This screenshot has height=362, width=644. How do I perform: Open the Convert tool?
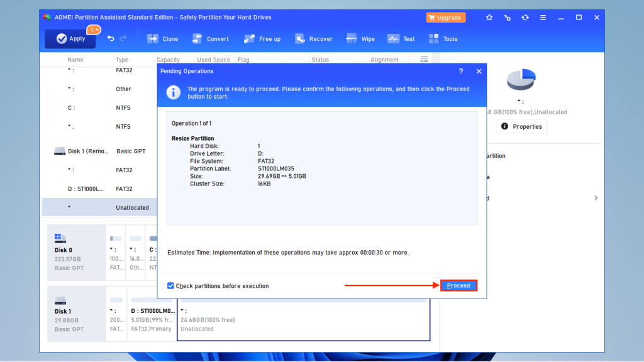click(x=210, y=38)
